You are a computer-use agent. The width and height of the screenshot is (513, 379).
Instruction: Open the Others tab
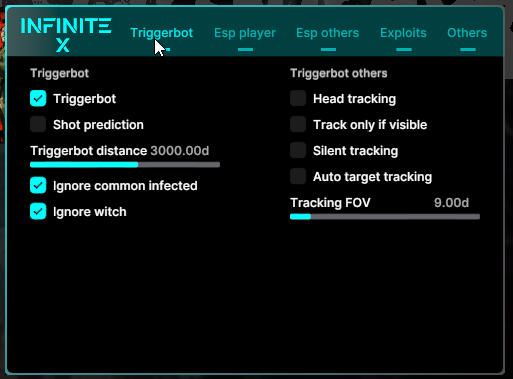tap(467, 33)
